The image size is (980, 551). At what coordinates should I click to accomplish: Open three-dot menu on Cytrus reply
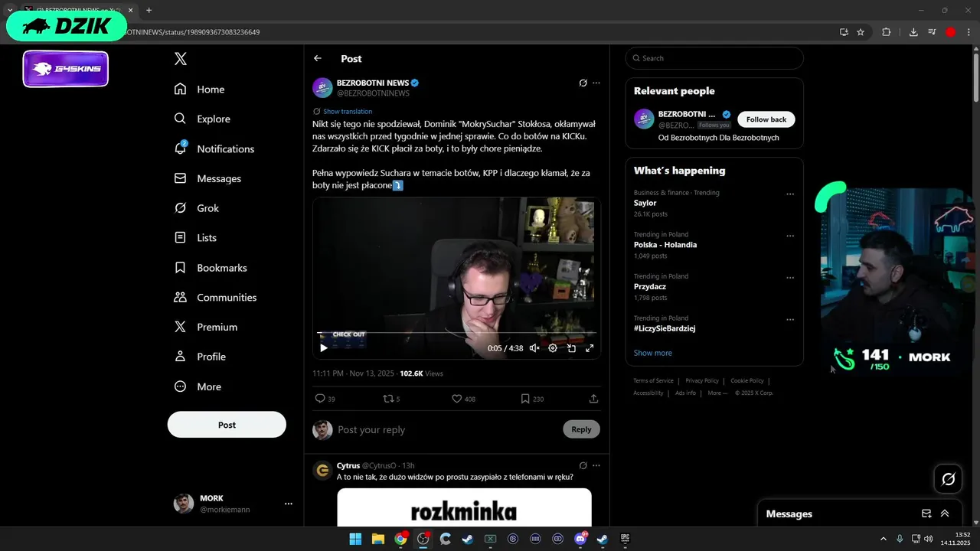click(596, 465)
